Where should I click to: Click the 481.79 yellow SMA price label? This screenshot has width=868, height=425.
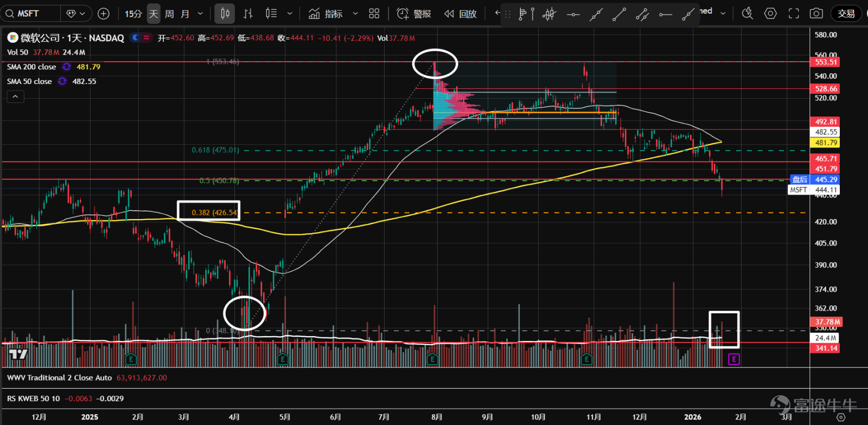(825, 143)
